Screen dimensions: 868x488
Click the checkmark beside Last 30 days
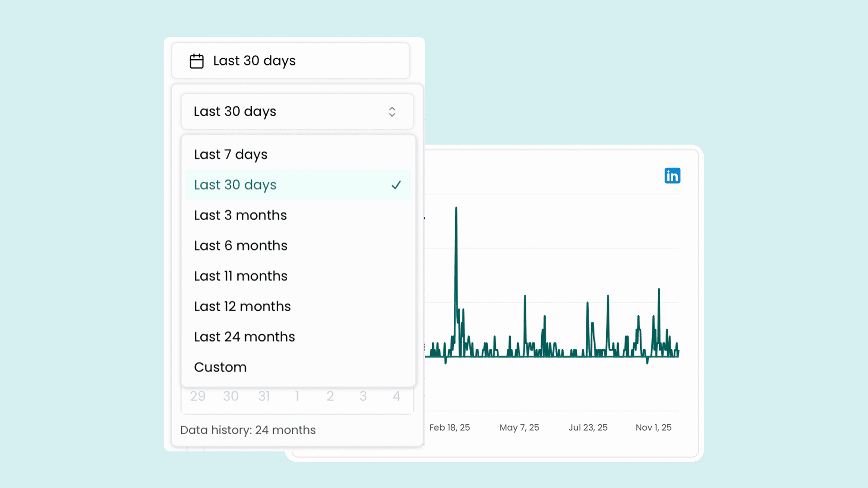coord(396,185)
